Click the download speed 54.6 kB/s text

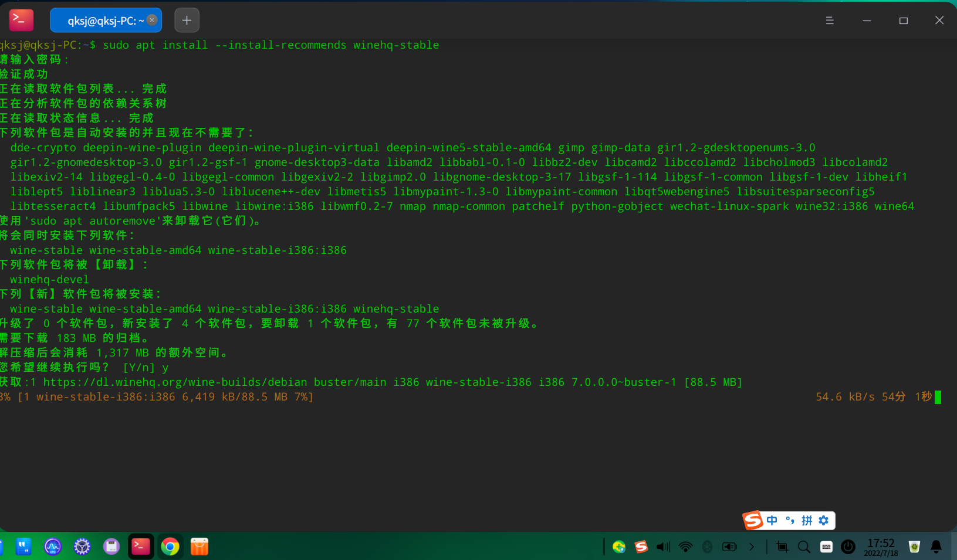coord(845,397)
